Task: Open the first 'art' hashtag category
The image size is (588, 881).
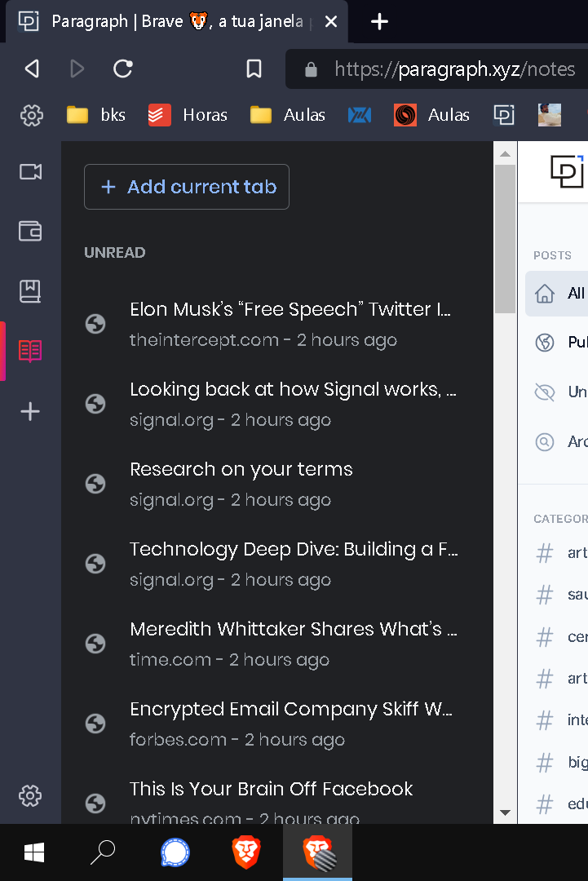Action: pos(560,553)
